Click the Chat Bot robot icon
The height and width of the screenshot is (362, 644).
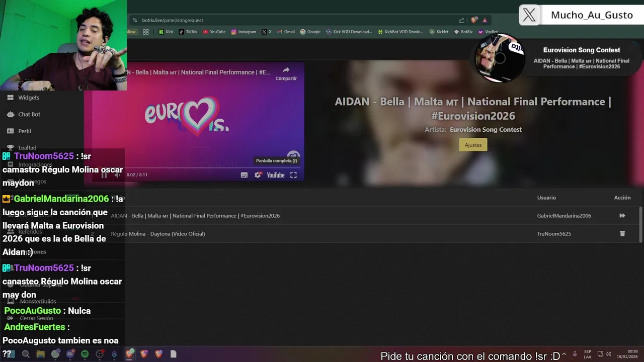(x=10, y=114)
